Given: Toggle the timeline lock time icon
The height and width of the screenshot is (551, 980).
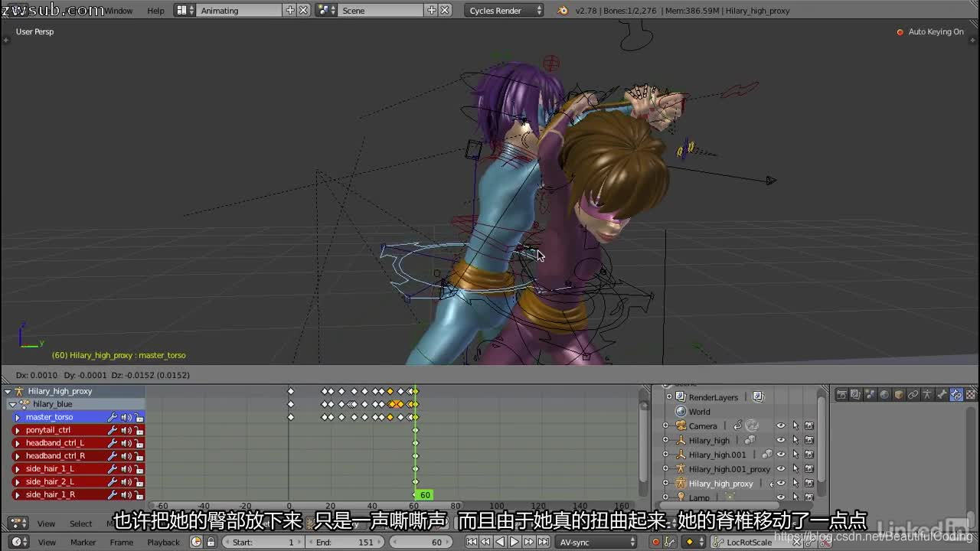Looking at the screenshot, I should 211,542.
